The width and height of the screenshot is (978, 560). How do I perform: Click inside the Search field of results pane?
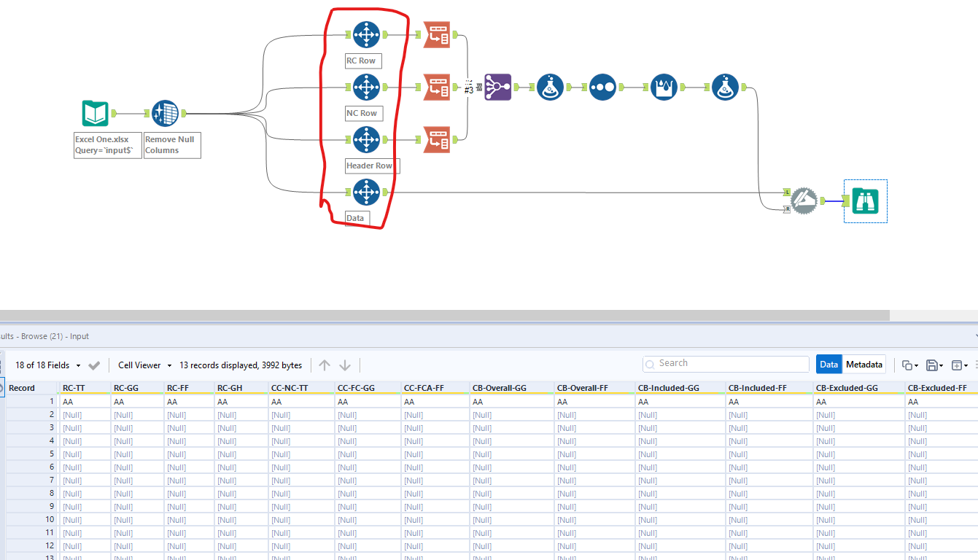click(726, 363)
